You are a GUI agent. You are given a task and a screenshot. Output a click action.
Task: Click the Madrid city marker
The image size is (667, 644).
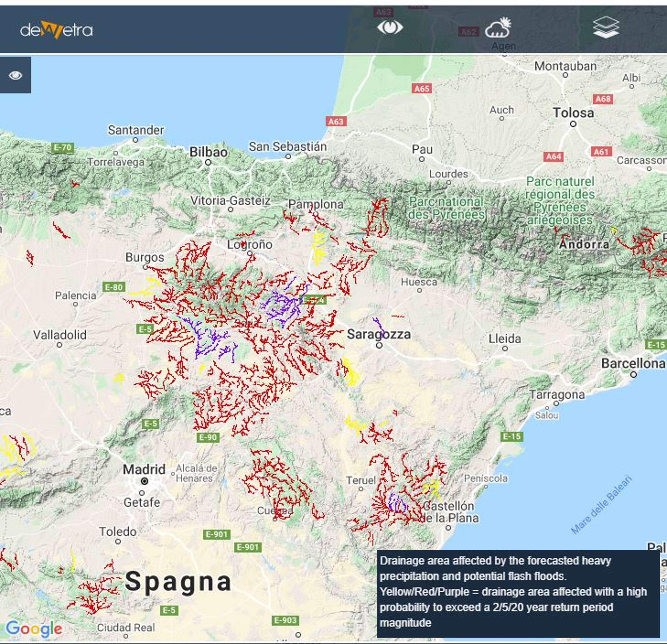[x=144, y=481]
